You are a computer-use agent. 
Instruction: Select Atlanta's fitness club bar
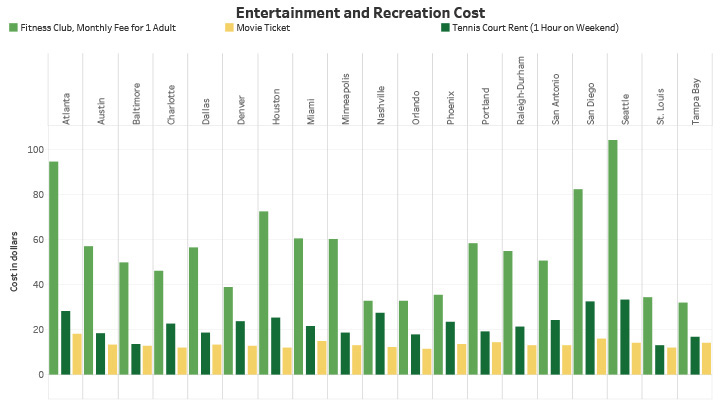[54, 268]
